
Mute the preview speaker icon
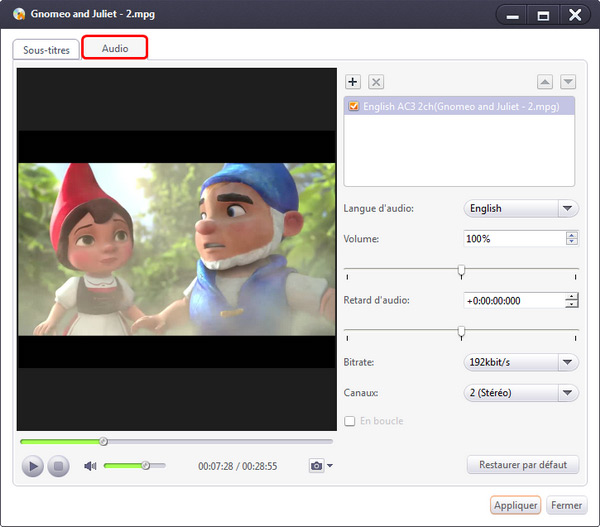(90, 466)
